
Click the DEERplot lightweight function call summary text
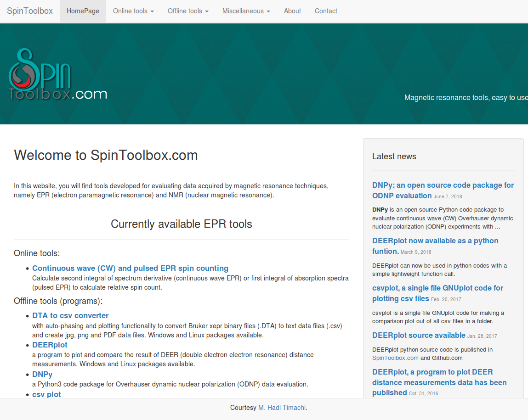pyautogui.click(x=439, y=270)
